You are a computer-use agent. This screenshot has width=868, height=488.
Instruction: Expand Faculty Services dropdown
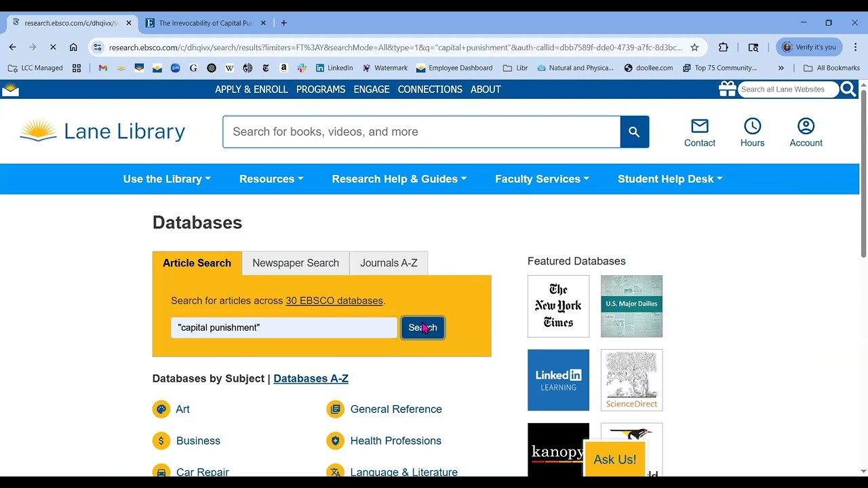542,179
